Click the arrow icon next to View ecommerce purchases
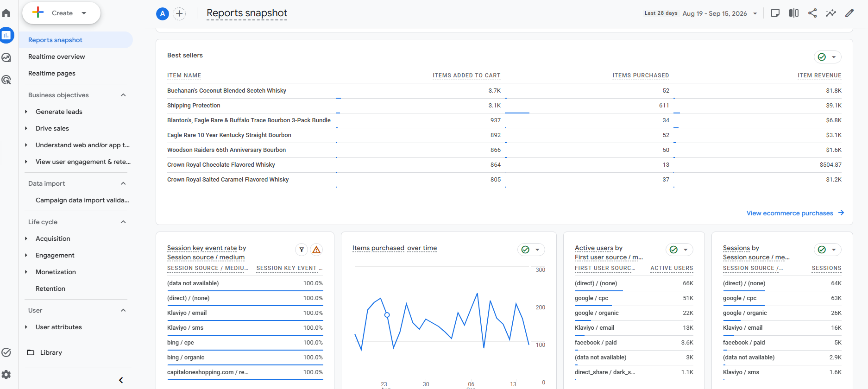This screenshot has height=389, width=868. (841, 213)
